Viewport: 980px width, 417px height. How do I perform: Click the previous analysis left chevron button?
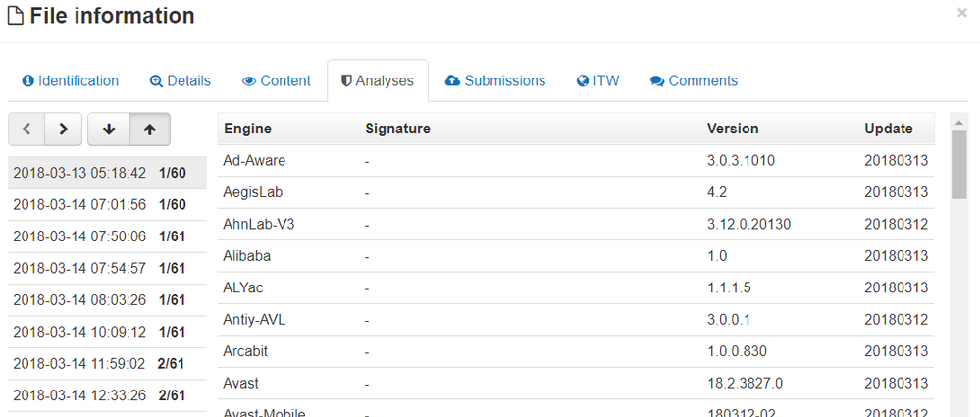26,129
